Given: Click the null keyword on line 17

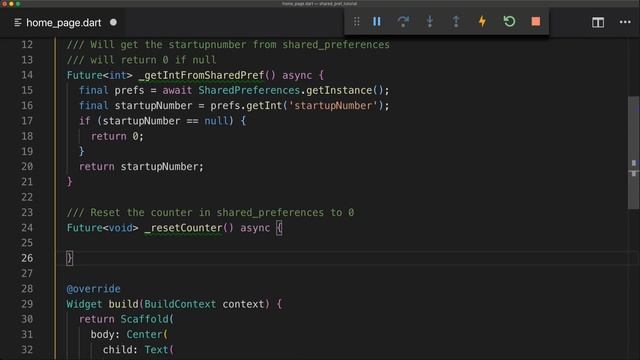Looking at the screenshot, I should [x=216, y=121].
